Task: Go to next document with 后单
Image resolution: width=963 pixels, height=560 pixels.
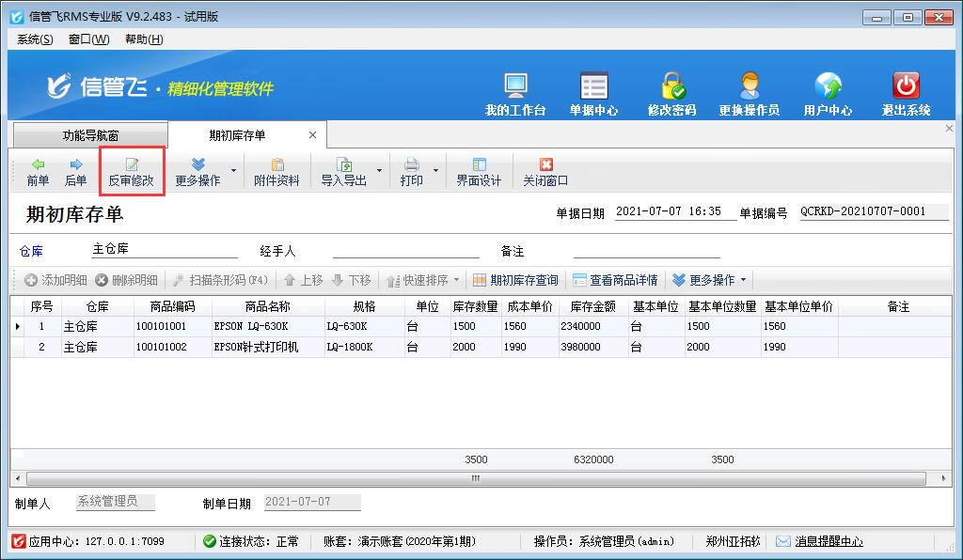Action: tap(75, 171)
